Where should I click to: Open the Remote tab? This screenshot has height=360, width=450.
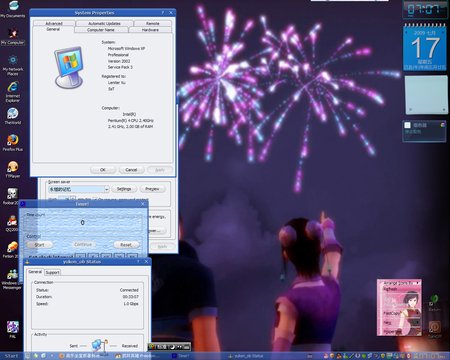153,23
